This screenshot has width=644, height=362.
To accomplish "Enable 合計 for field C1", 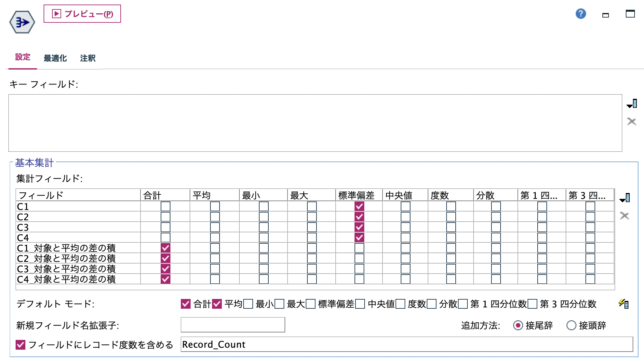I will 165,206.
